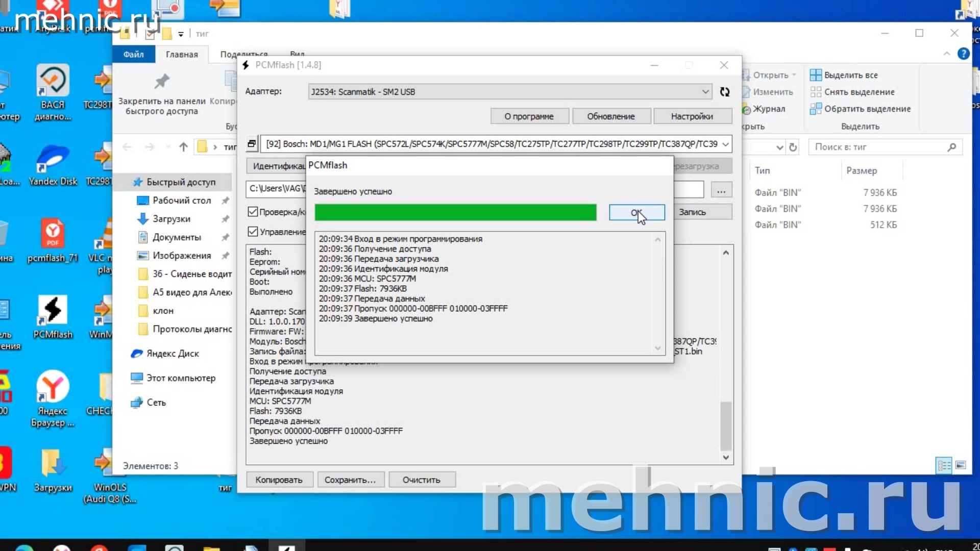Click the module list window icon

[252, 144]
